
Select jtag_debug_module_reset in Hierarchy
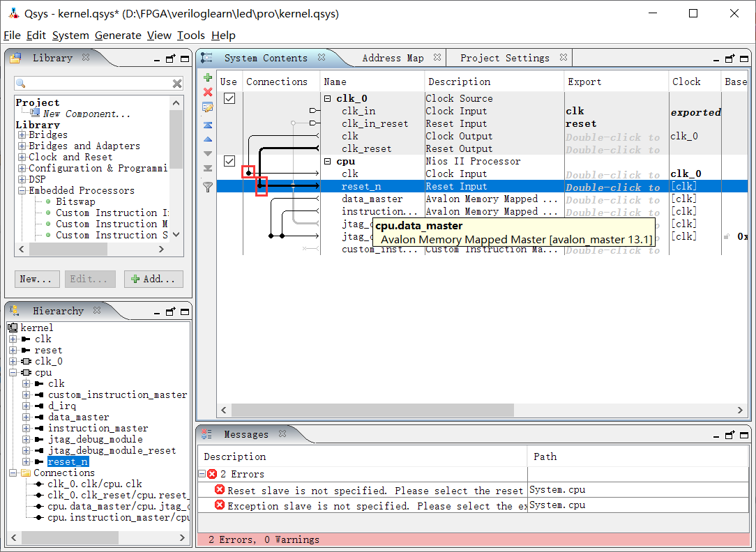click(112, 451)
